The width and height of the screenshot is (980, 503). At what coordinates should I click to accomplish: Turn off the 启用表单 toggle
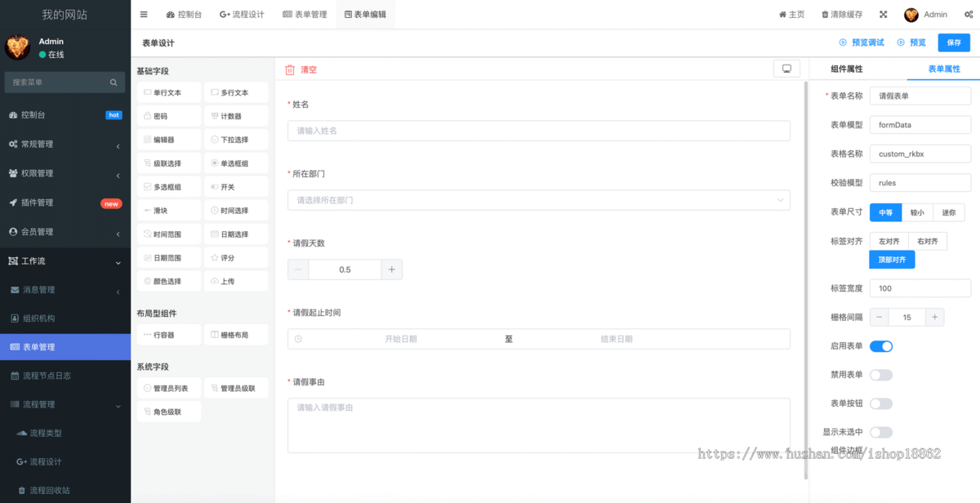(880, 346)
